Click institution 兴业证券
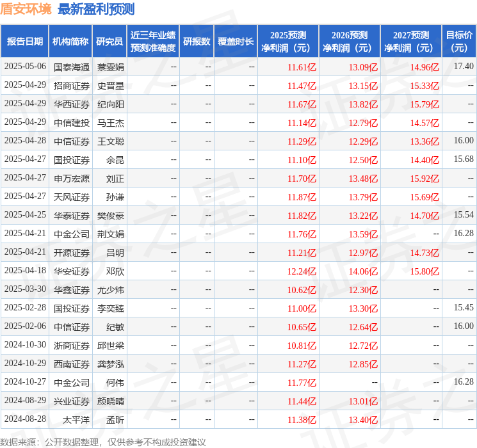This screenshot has height=448, width=477. point(72,401)
